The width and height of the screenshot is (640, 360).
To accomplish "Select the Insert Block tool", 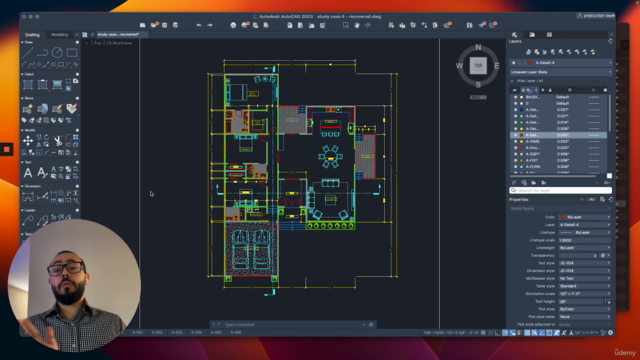I will click(42, 109).
